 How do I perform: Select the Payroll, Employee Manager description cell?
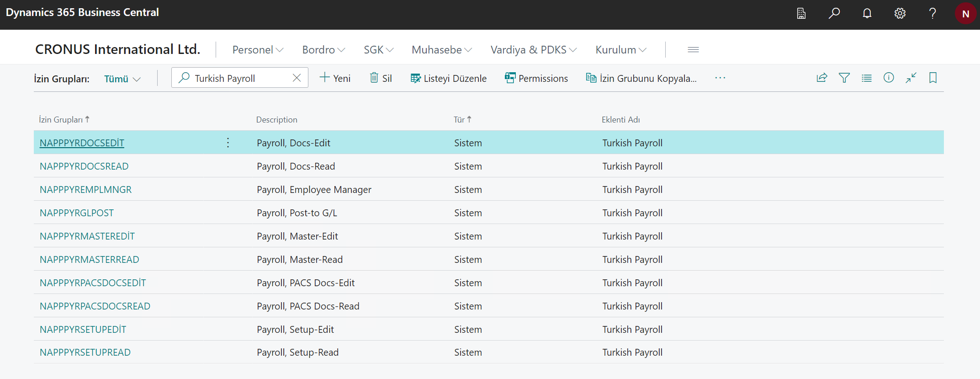(314, 189)
